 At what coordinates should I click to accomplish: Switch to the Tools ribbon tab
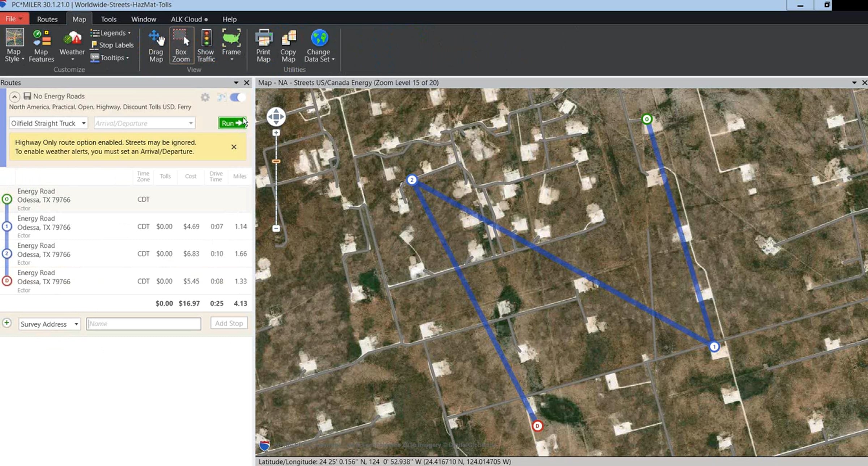tap(109, 19)
